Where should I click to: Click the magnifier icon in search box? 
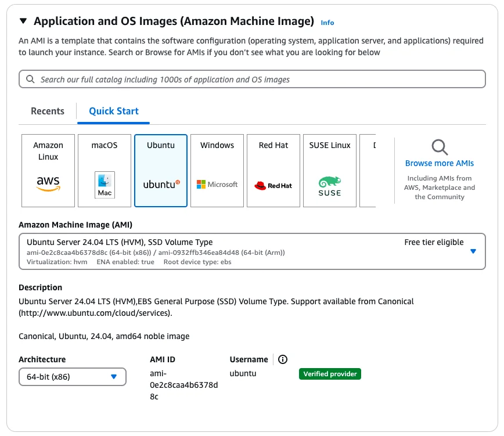click(30, 79)
